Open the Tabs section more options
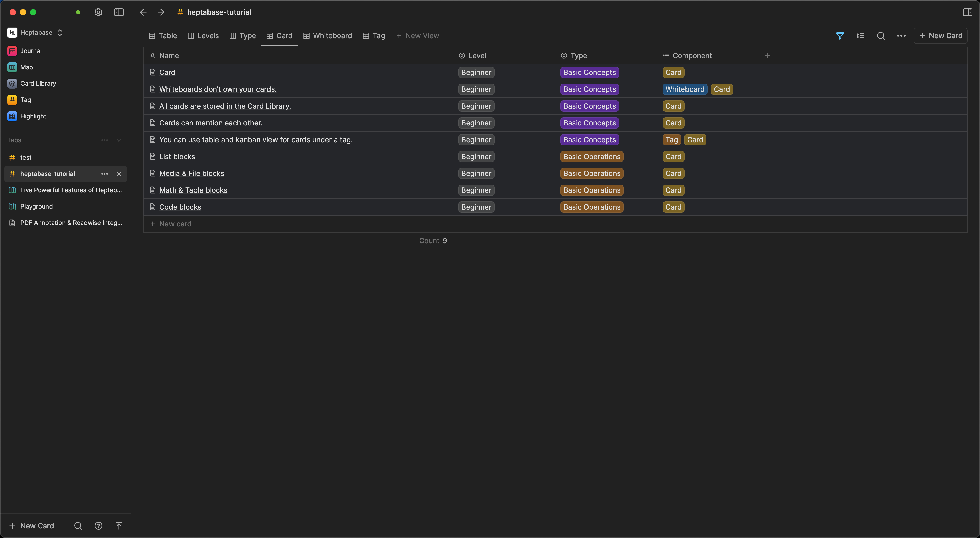980x538 pixels. [x=105, y=140]
